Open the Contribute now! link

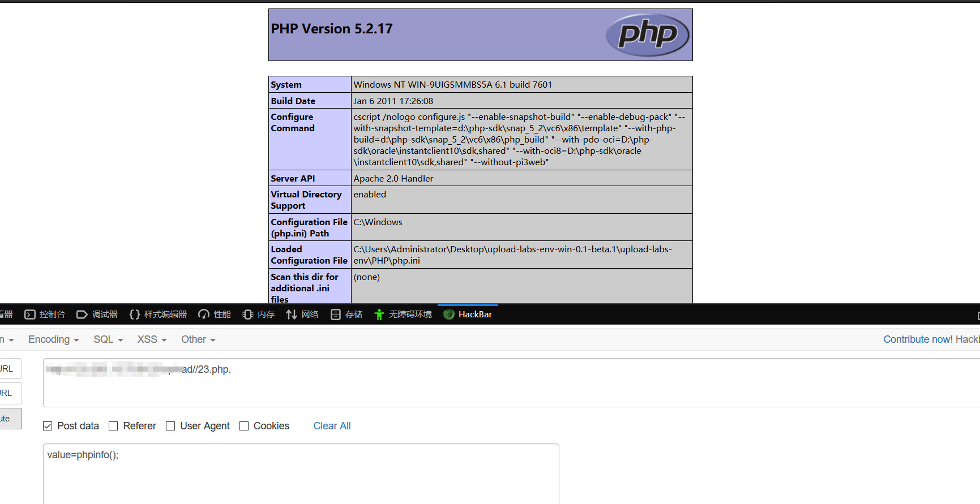pos(918,339)
